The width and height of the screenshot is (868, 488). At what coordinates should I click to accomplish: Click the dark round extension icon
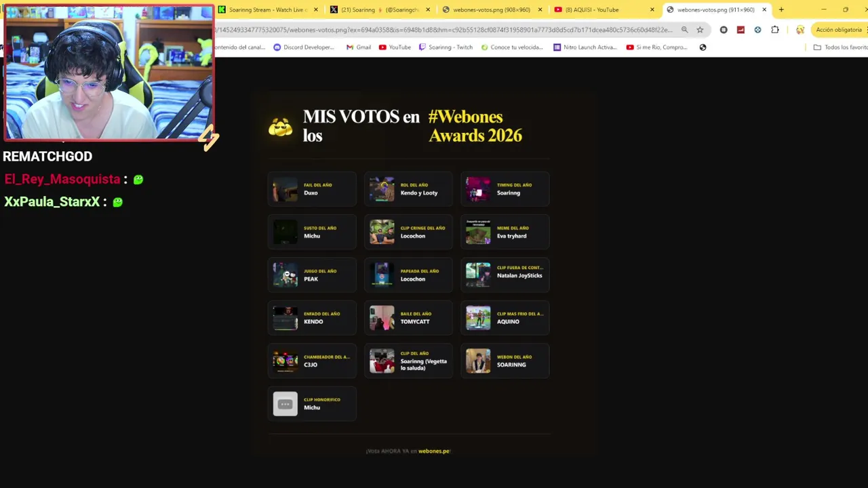(724, 30)
